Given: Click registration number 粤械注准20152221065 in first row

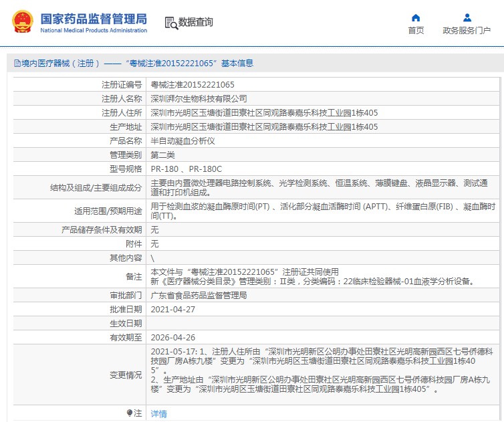Looking at the screenshot, I should 193,85.
